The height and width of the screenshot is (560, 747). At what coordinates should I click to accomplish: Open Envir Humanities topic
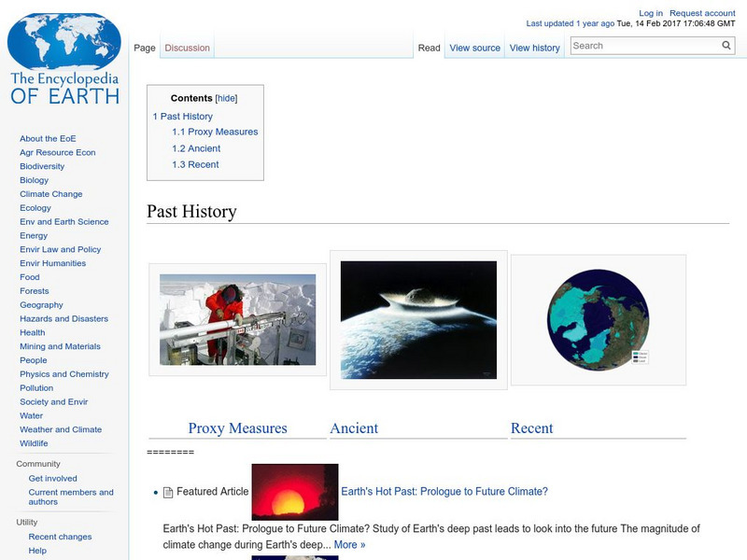tap(52, 263)
